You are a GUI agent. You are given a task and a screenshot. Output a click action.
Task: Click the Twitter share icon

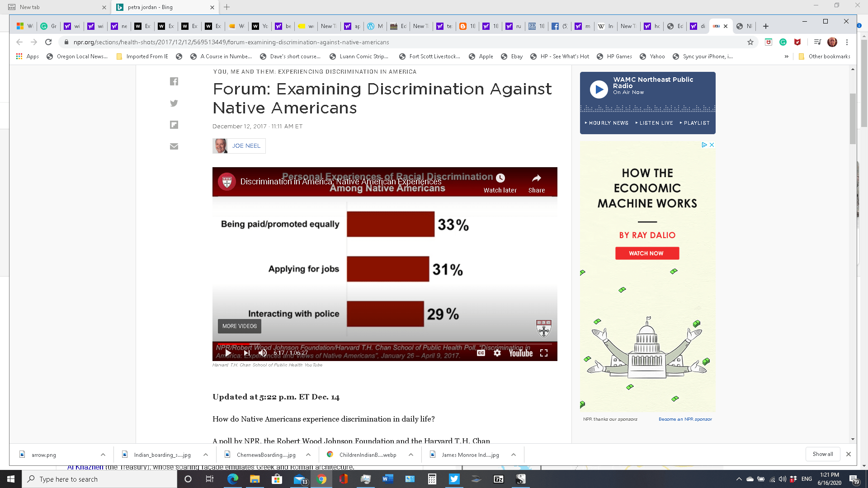point(174,103)
